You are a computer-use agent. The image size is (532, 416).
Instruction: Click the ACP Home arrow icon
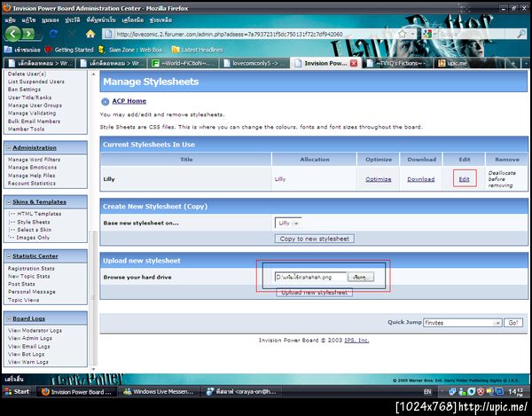click(106, 101)
